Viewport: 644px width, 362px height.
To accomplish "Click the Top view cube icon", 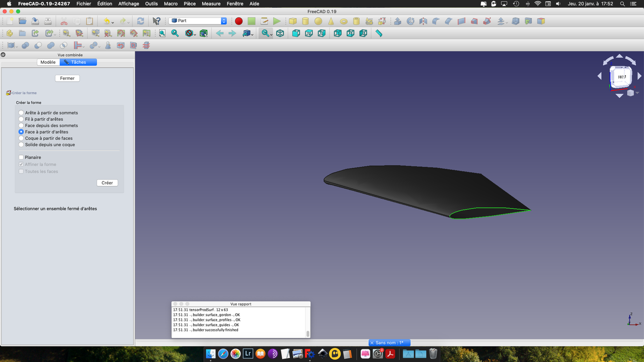I will [308, 33].
